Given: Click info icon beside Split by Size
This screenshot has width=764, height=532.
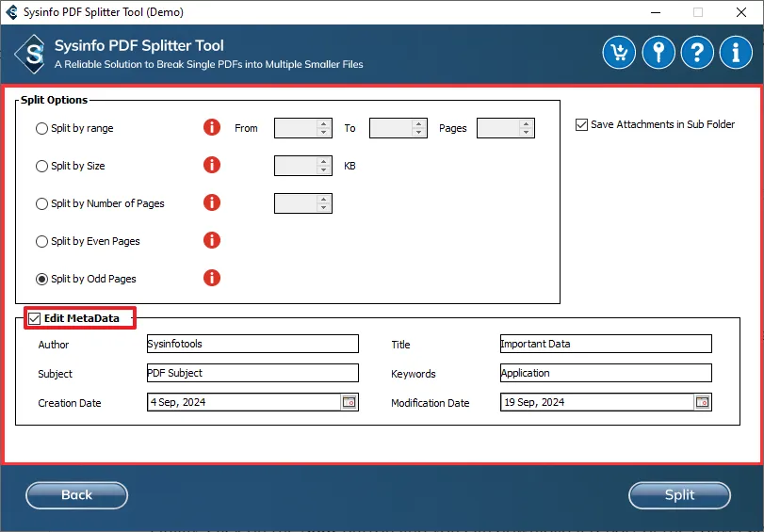Looking at the screenshot, I should pyautogui.click(x=212, y=165).
